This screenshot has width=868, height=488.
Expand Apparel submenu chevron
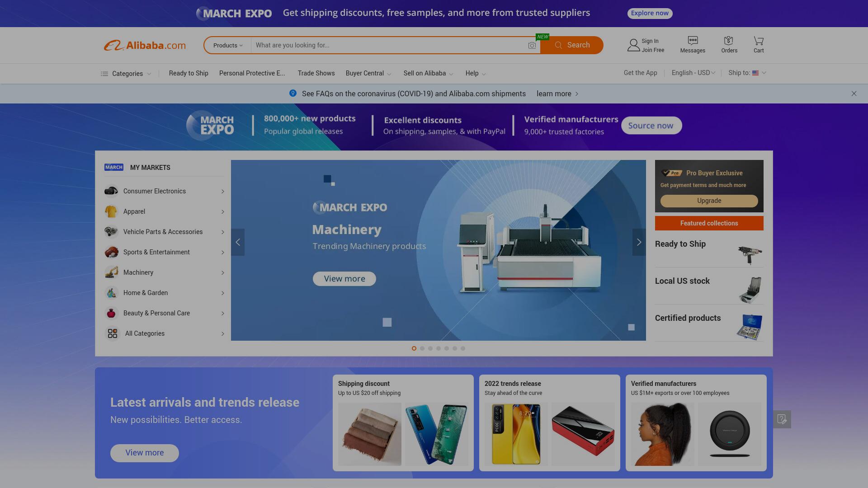click(223, 212)
